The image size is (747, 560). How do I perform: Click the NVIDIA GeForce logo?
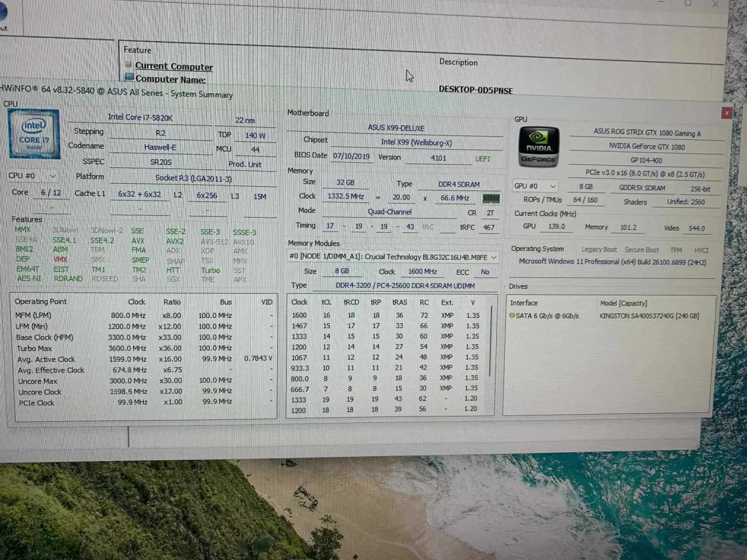[x=538, y=148]
